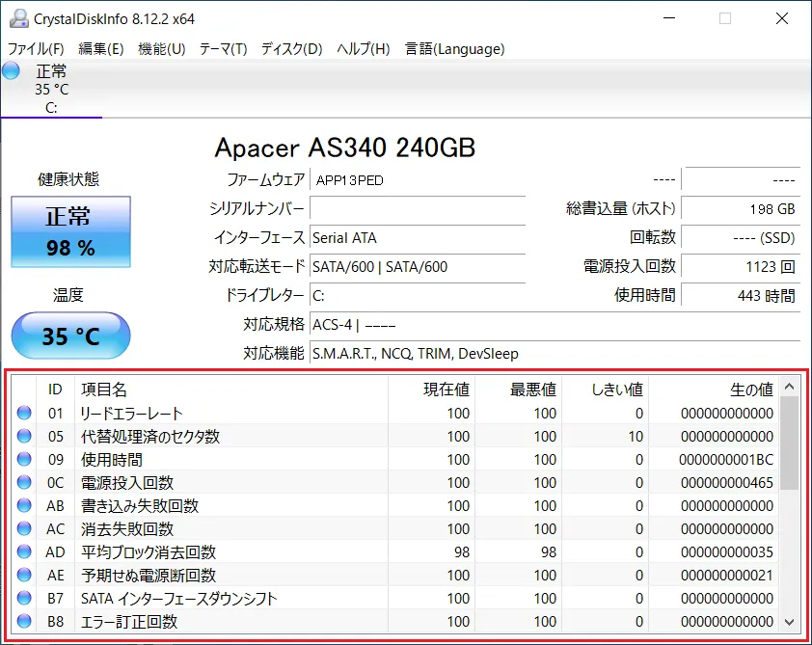Click the scroll up arrow of SMART list
Viewport: 812px width, 645px height.
[789, 387]
